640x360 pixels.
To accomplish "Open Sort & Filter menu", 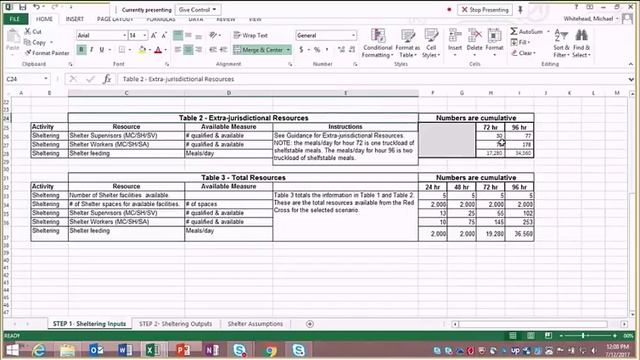I will pyautogui.click(x=561, y=43).
